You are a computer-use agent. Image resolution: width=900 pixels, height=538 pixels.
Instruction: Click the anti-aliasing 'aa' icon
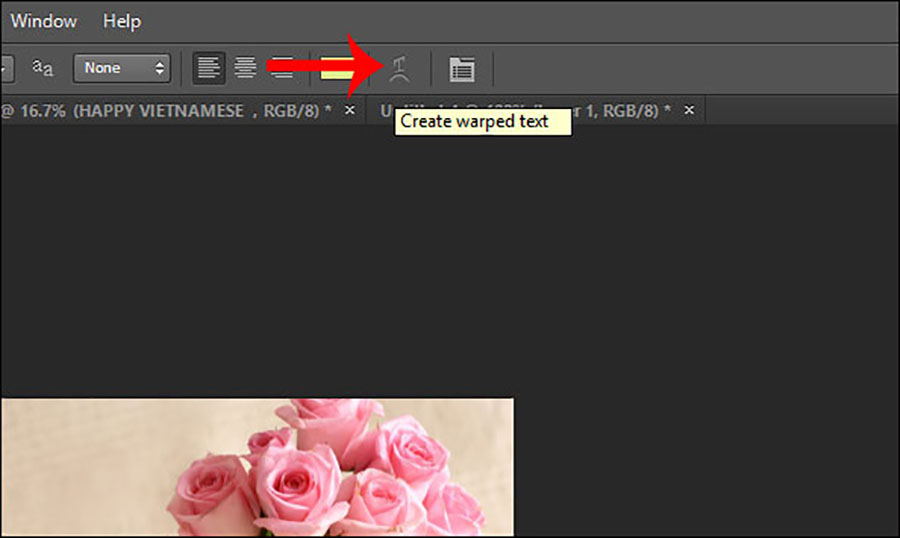tap(43, 68)
